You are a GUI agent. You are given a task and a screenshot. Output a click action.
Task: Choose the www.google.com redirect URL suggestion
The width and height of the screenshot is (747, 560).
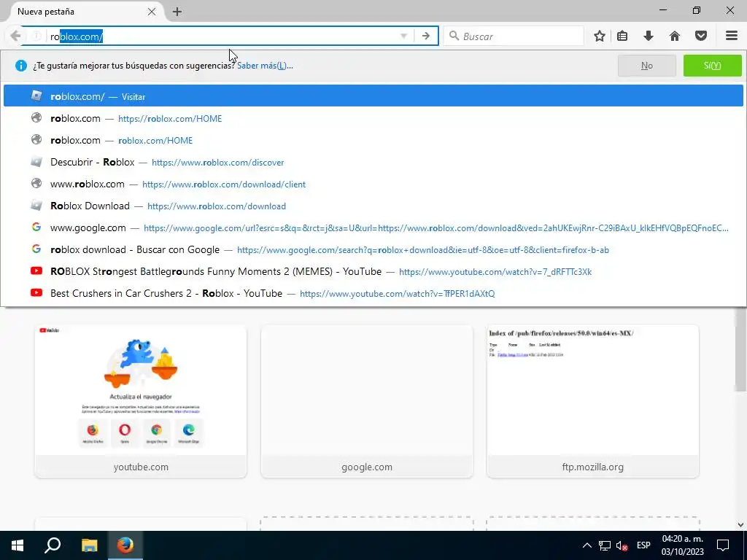coord(373,227)
